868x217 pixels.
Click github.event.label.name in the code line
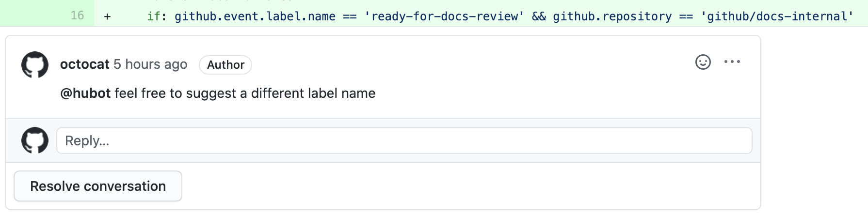pos(255,16)
